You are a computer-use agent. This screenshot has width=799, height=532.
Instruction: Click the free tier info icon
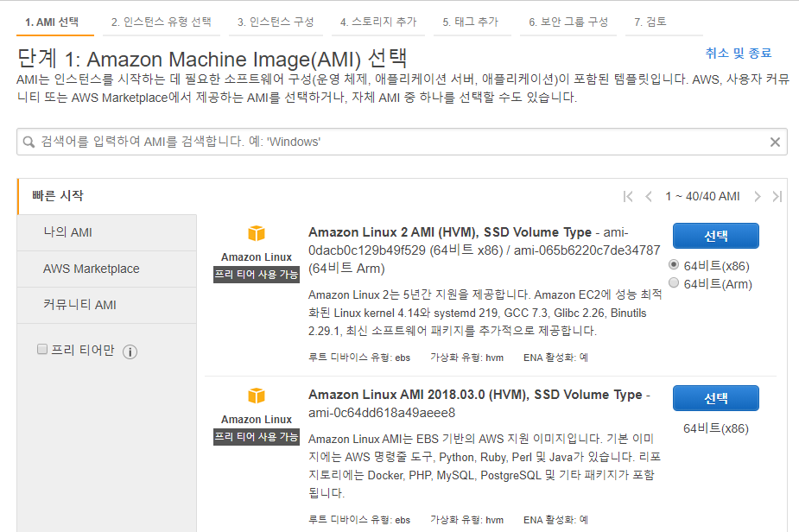click(130, 351)
